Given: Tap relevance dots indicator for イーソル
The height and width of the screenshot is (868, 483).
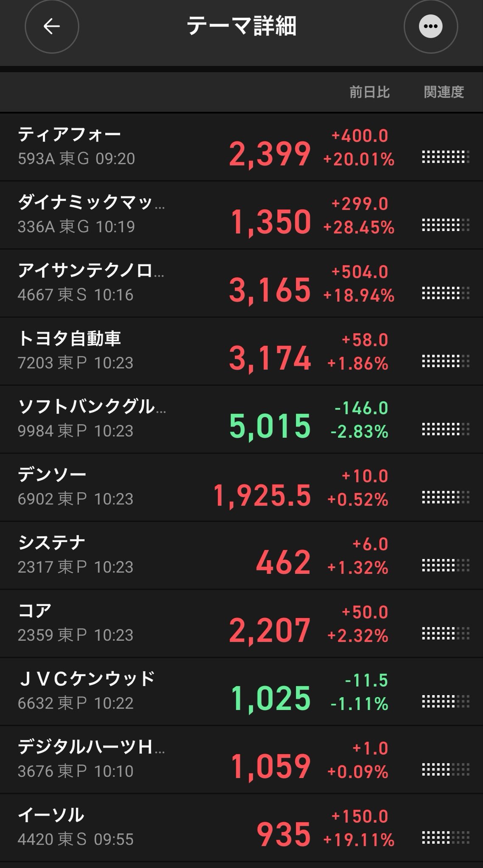Looking at the screenshot, I should click(446, 837).
